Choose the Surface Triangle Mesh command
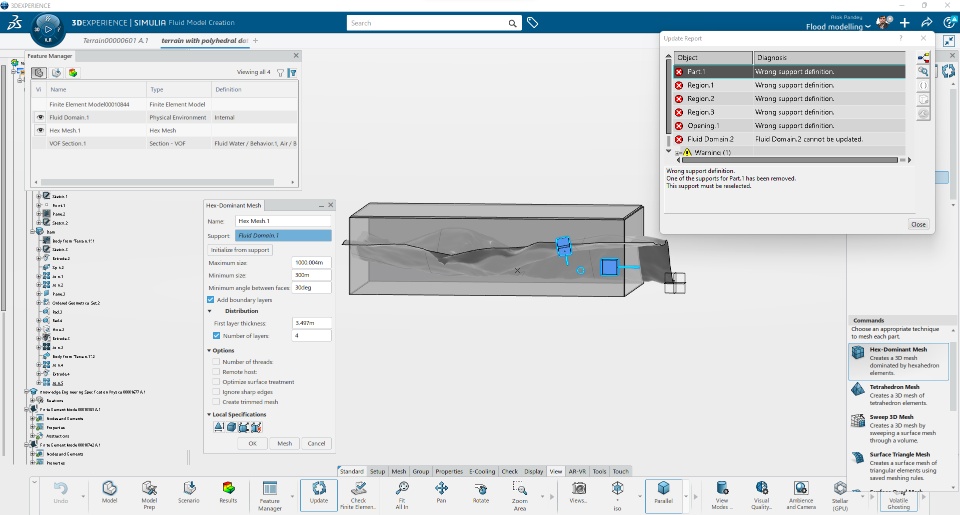 [x=898, y=465]
